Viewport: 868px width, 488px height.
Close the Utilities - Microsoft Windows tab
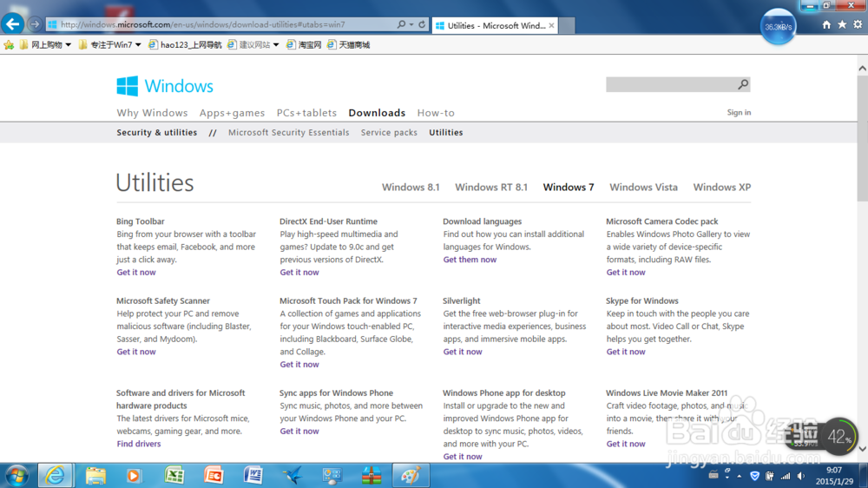point(551,25)
